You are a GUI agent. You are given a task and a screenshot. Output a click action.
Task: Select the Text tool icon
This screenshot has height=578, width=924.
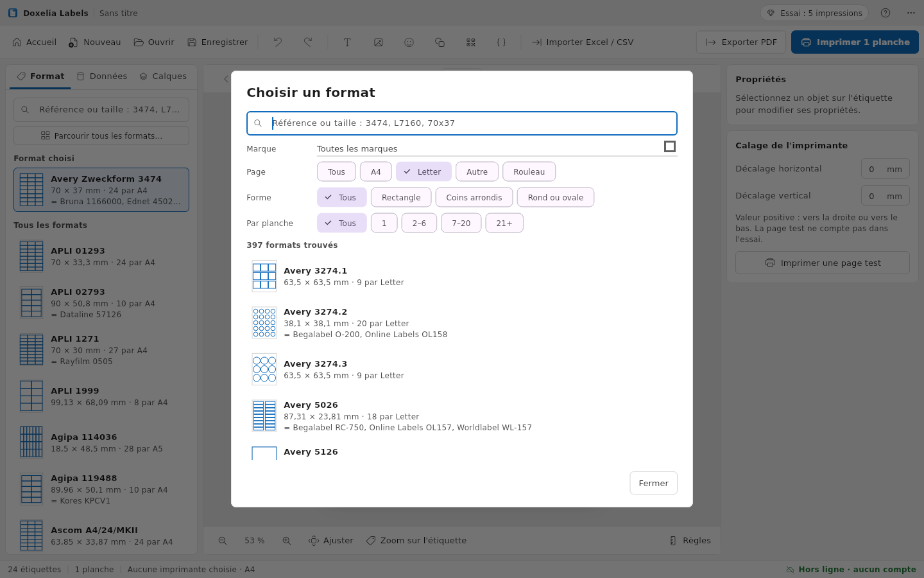[347, 42]
